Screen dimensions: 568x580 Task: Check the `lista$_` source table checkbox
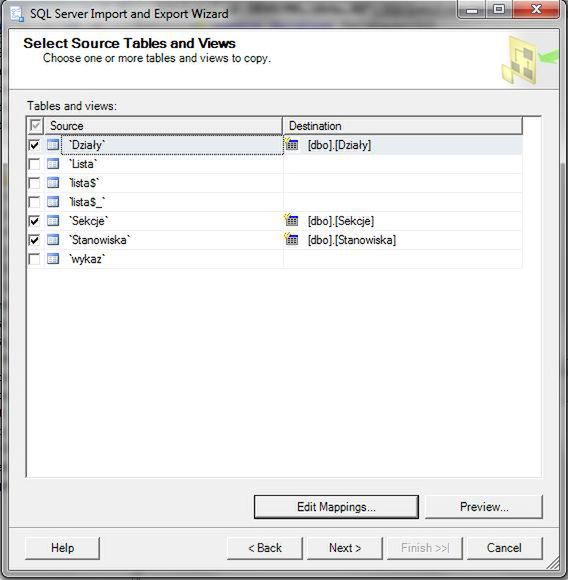[x=34, y=202]
